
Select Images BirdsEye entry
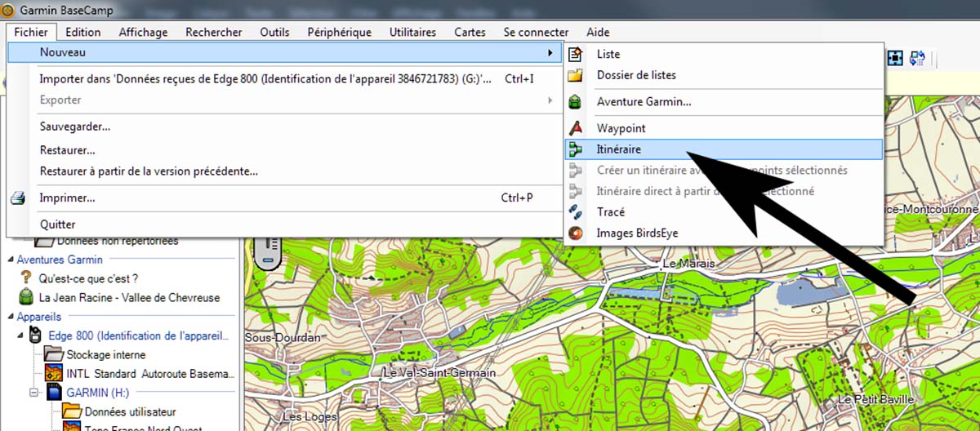[724, 233]
